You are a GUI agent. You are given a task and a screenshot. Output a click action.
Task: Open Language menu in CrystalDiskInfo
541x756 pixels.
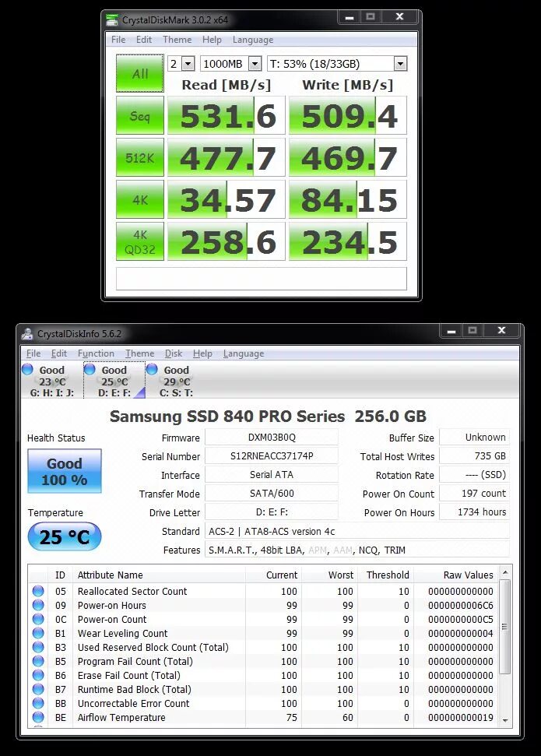click(x=244, y=353)
